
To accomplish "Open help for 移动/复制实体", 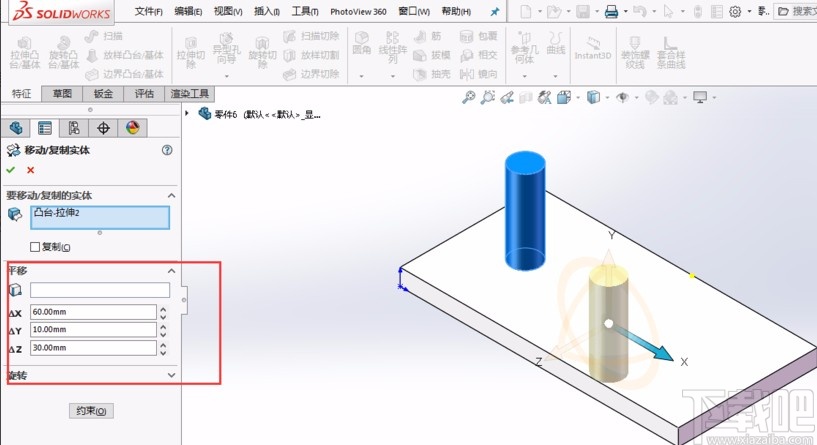I will coord(167,150).
